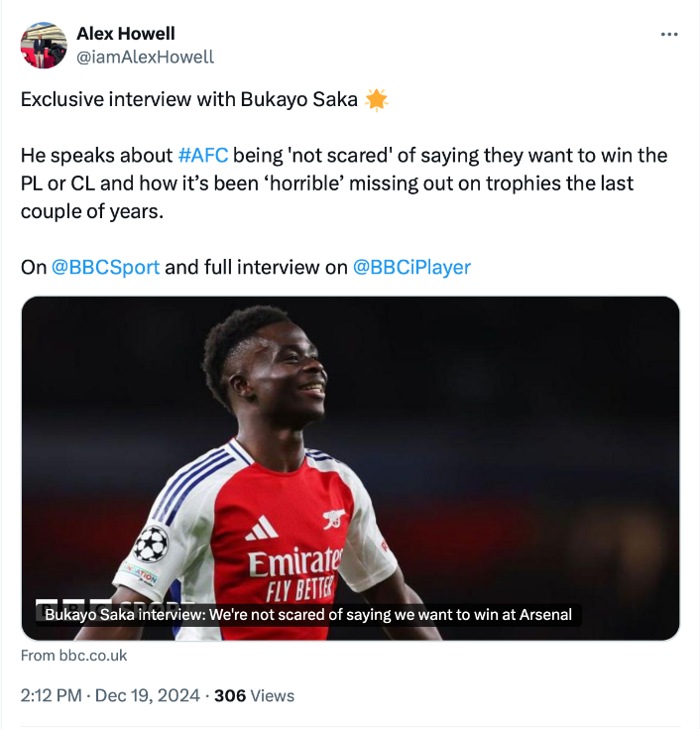Open the three-dot more options menu
Image resolution: width=700 pixels, height=729 pixels.
coord(669,34)
